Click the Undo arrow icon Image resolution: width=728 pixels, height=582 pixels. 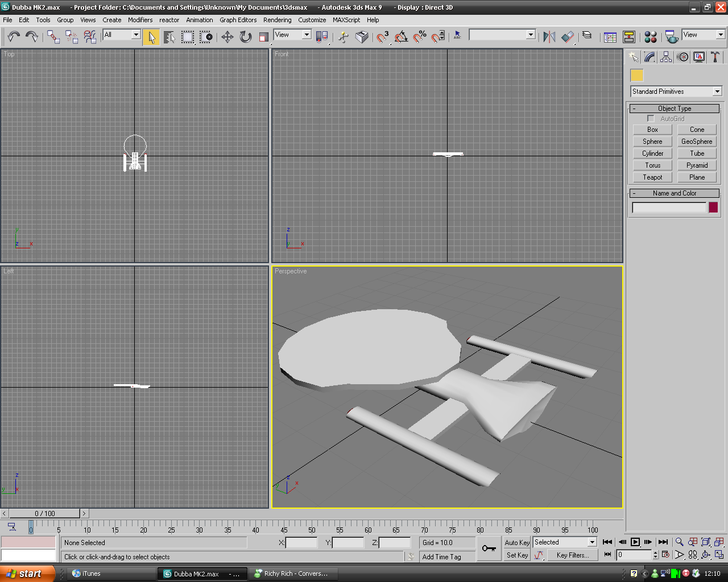(x=14, y=37)
